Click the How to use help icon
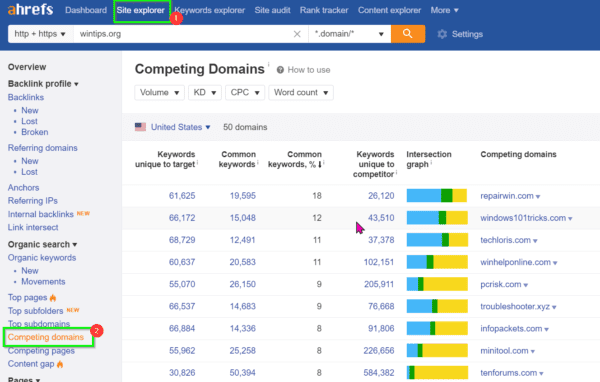This screenshot has width=600, height=382. [280, 70]
